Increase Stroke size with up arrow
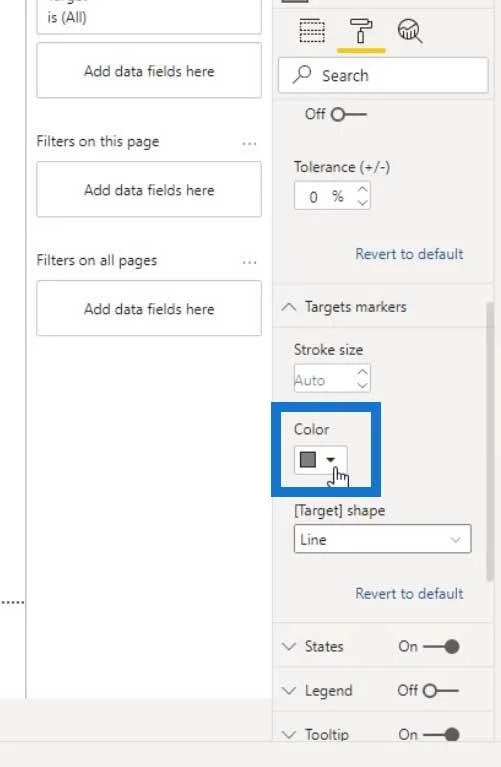The image size is (501, 767). (362, 372)
